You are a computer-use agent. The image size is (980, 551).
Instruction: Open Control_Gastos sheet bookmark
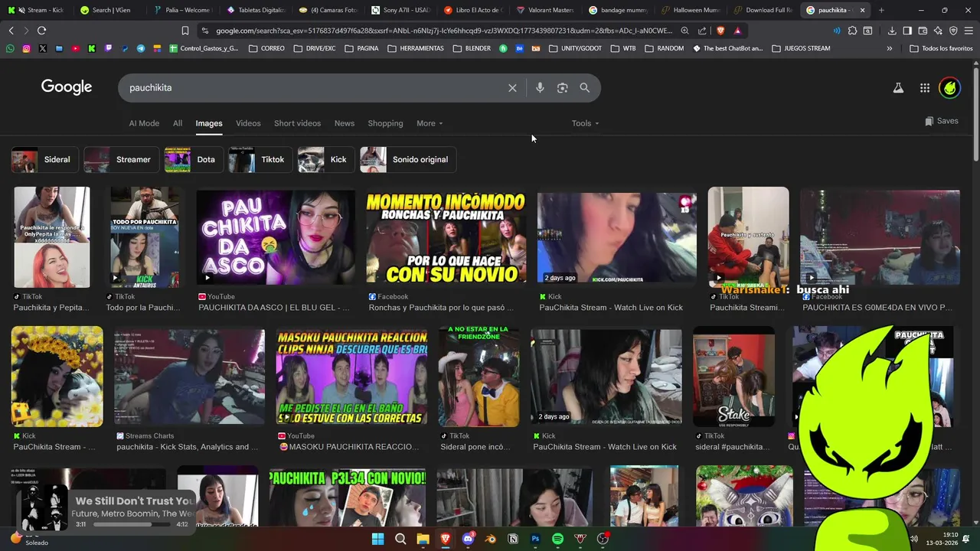204,48
